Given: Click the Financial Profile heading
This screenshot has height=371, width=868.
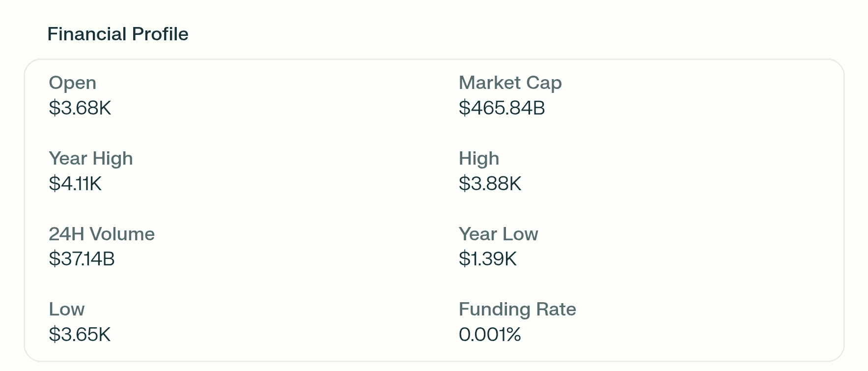Looking at the screenshot, I should (x=118, y=34).
